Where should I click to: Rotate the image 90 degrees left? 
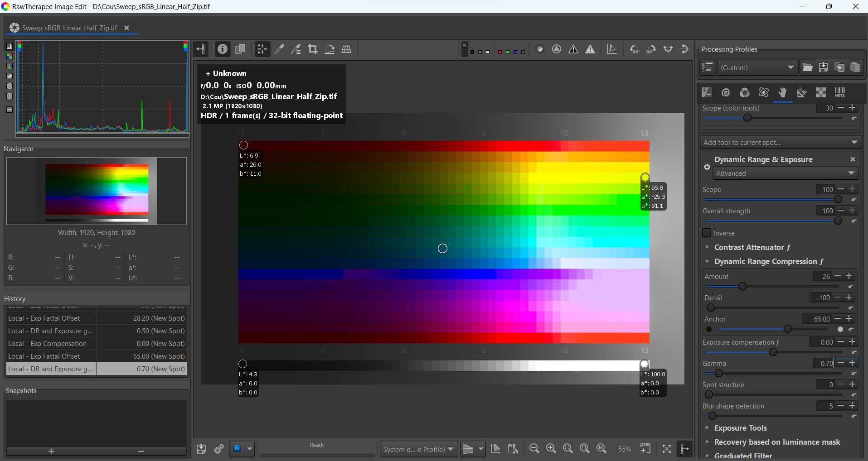pyautogui.click(x=635, y=49)
